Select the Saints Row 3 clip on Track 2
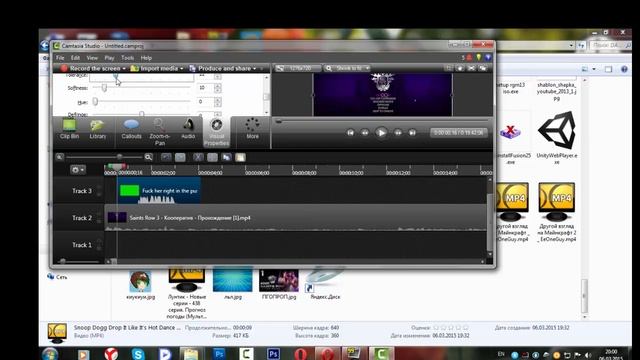640x360 pixels. [296, 218]
